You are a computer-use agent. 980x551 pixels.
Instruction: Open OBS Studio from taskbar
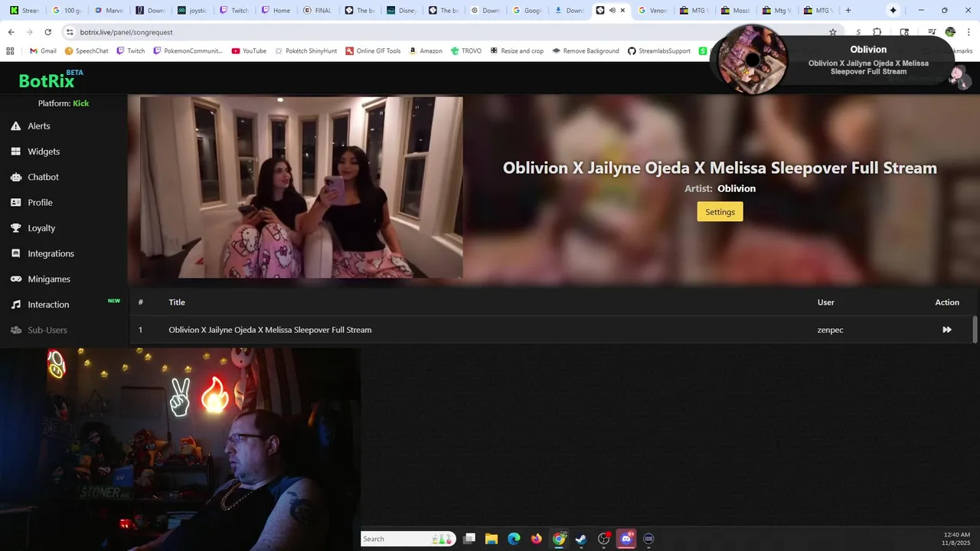pyautogui.click(x=604, y=539)
